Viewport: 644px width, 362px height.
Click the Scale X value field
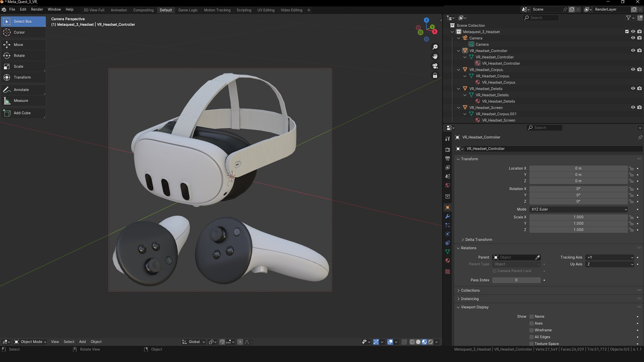[x=579, y=217]
